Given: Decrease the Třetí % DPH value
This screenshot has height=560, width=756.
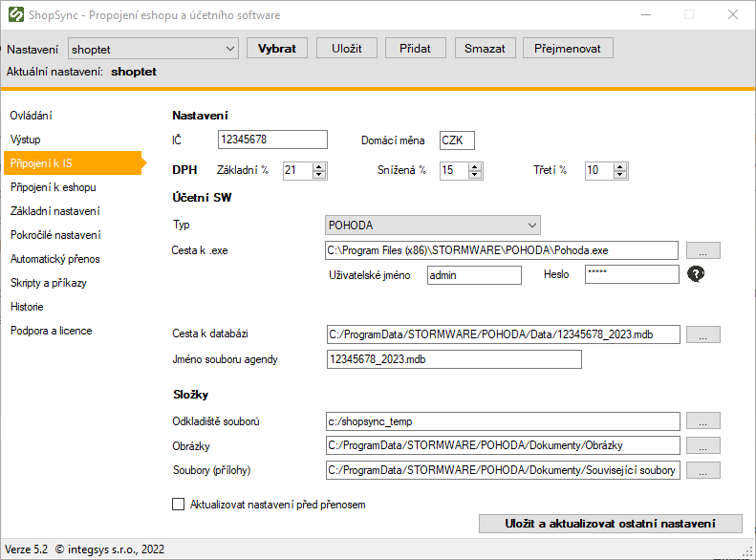Looking at the screenshot, I should pos(620,175).
